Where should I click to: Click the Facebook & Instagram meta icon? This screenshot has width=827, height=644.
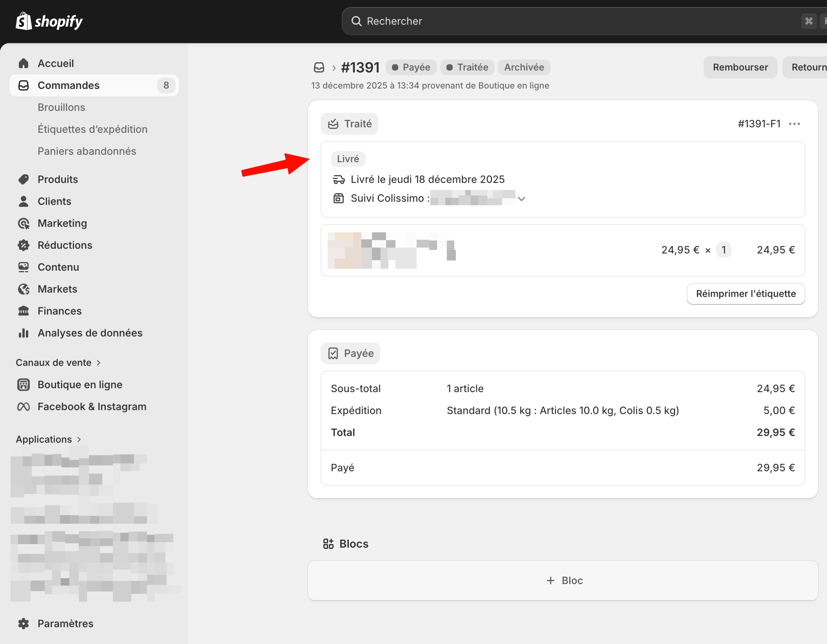[x=24, y=407]
